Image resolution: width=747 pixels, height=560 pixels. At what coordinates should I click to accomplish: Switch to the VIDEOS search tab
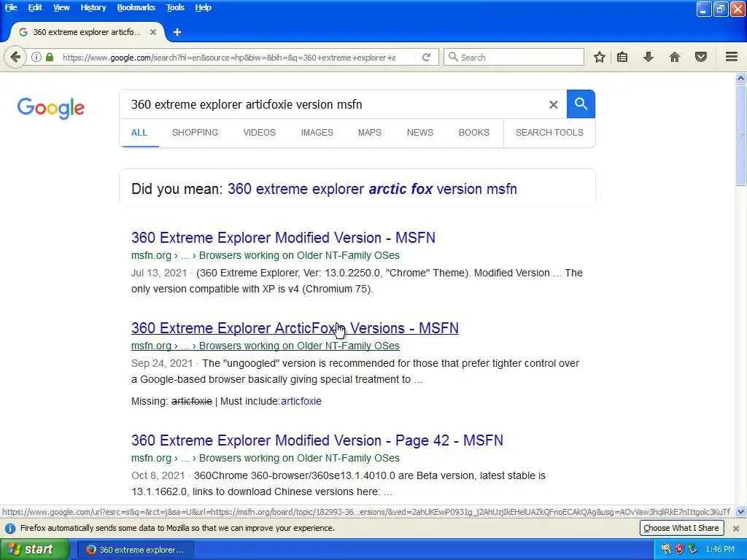(x=259, y=133)
